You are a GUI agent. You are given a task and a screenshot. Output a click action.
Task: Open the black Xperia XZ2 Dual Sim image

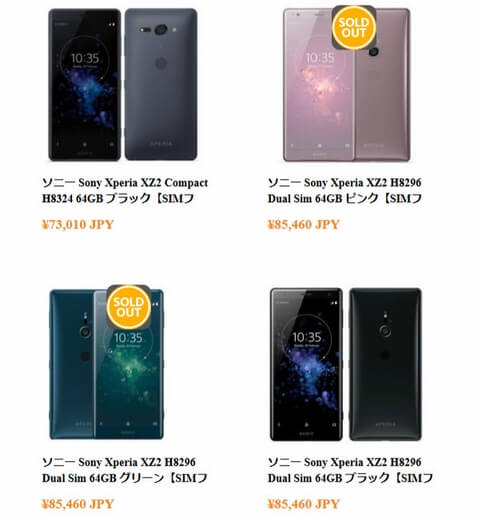coord(346,364)
